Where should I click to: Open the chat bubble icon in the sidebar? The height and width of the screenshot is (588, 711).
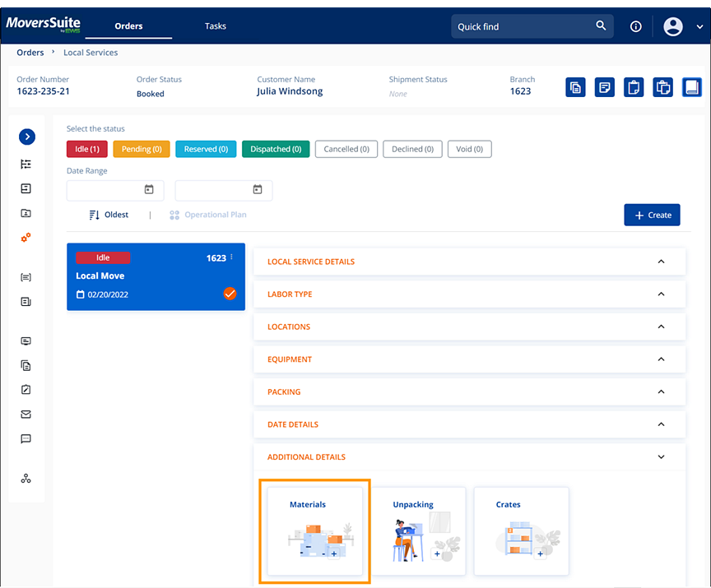(26, 439)
